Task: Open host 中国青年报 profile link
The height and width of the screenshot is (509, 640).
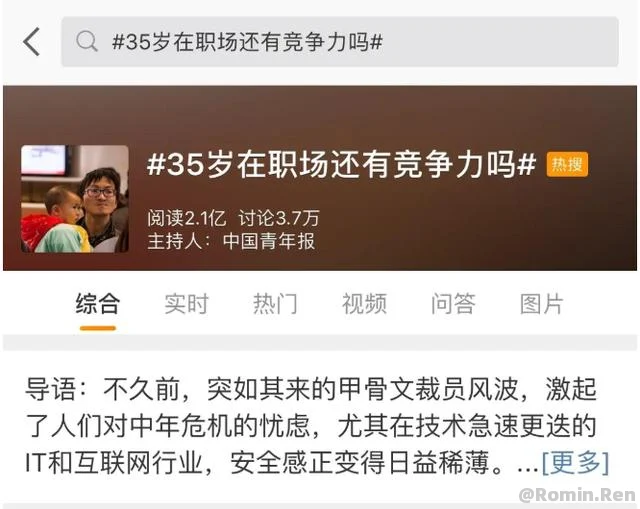Action: click(269, 241)
